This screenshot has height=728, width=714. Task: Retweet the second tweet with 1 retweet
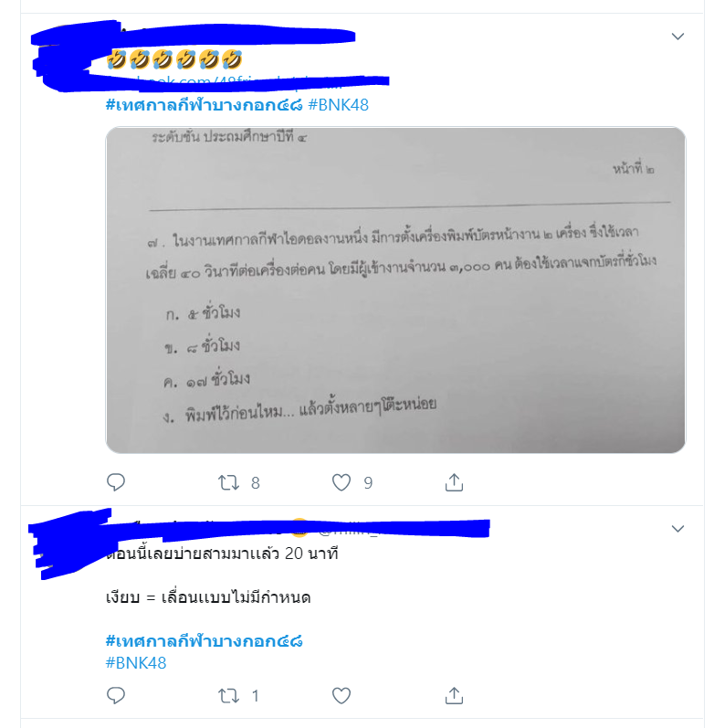pos(229,695)
